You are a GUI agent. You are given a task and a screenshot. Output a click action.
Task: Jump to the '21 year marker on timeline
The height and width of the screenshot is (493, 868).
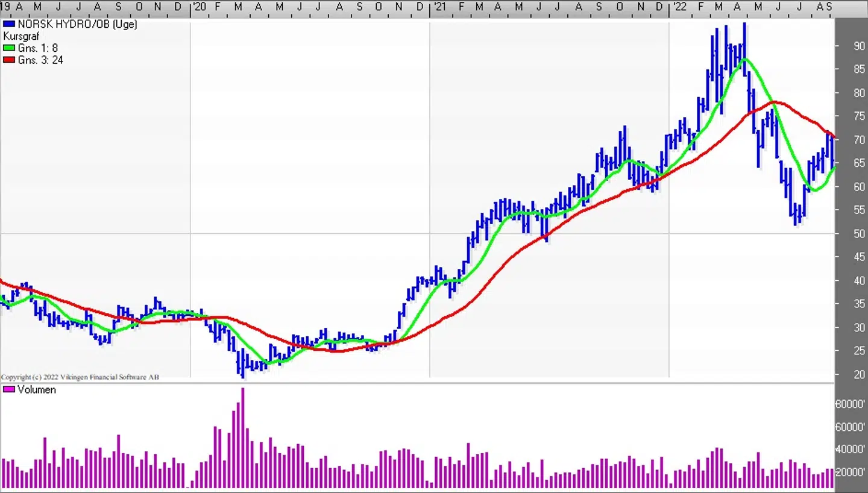point(439,7)
